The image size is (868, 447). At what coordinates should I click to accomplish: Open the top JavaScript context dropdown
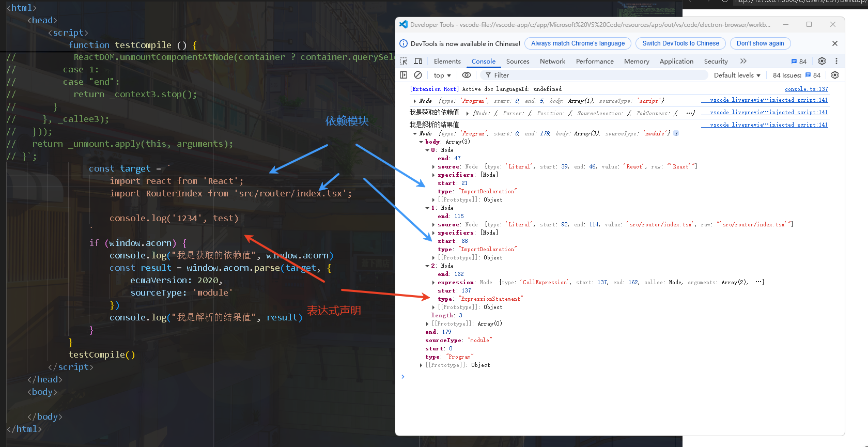click(x=442, y=75)
